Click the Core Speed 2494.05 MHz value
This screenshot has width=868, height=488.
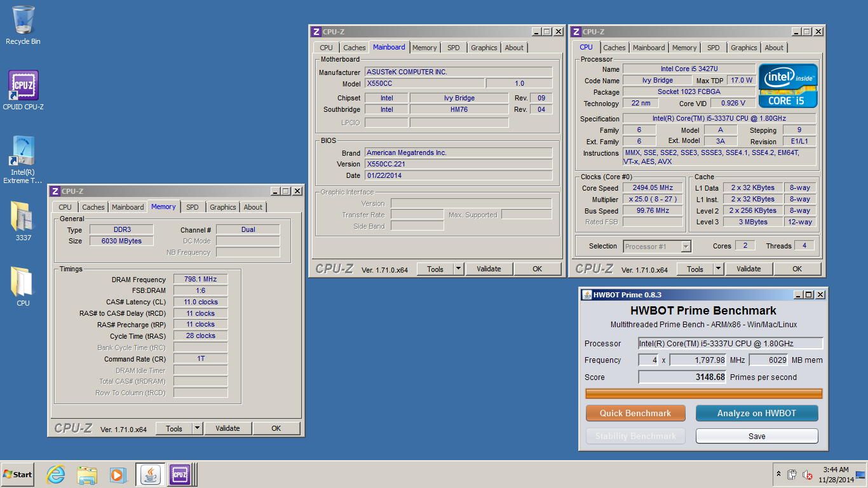pos(653,188)
